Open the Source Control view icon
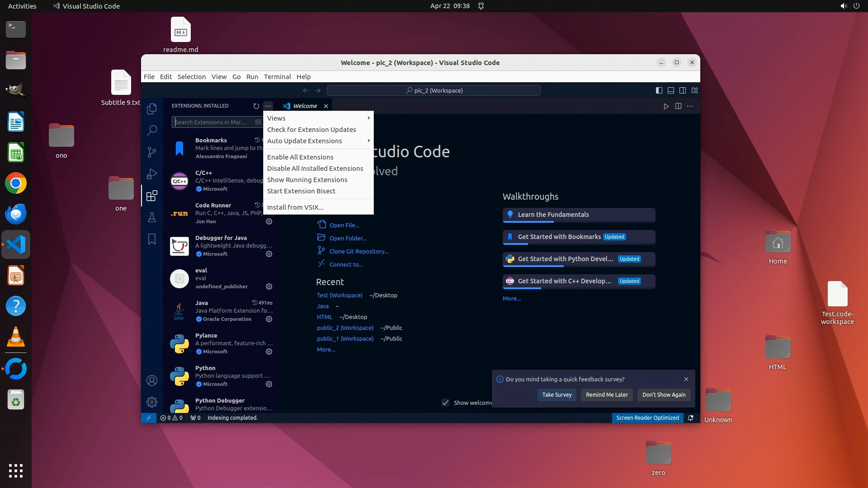 152,152
